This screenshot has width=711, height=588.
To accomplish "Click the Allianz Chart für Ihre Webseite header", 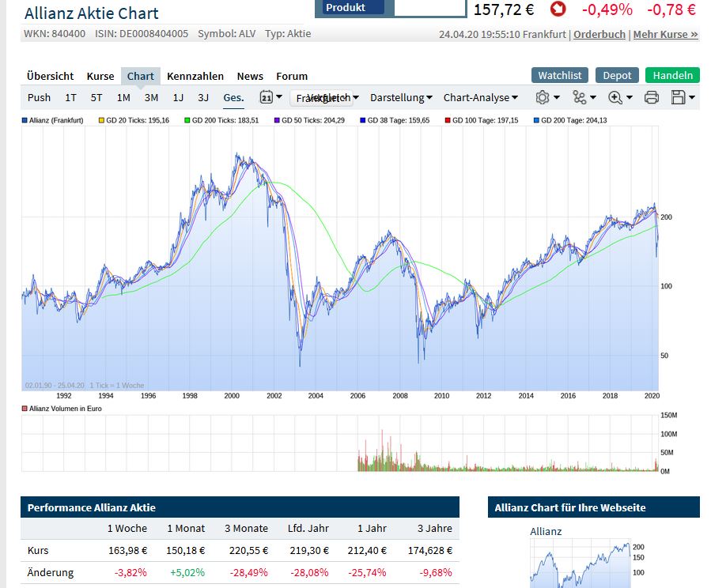I will pyautogui.click(x=594, y=507).
